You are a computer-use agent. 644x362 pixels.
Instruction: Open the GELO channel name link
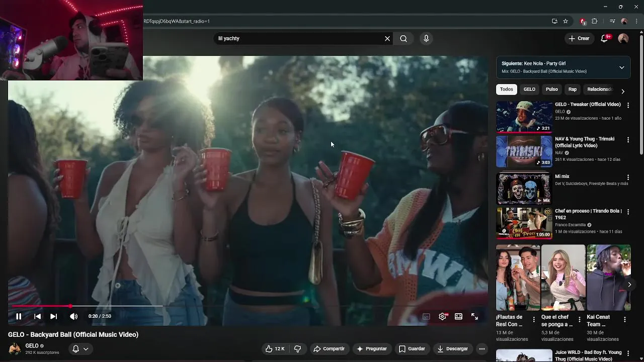coord(32,346)
